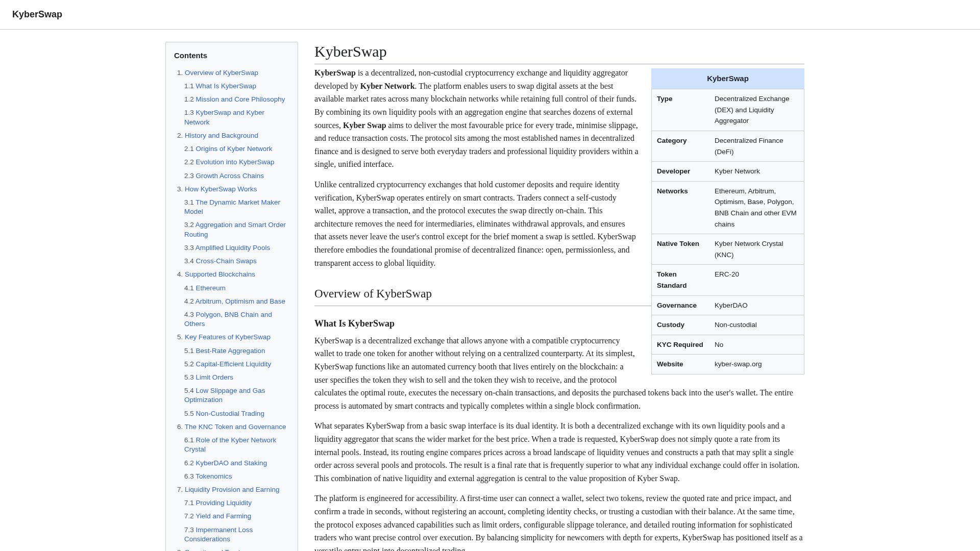Open How KyberSwap Works contents link
The width and height of the screenshot is (980, 551).
pos(220,189)
